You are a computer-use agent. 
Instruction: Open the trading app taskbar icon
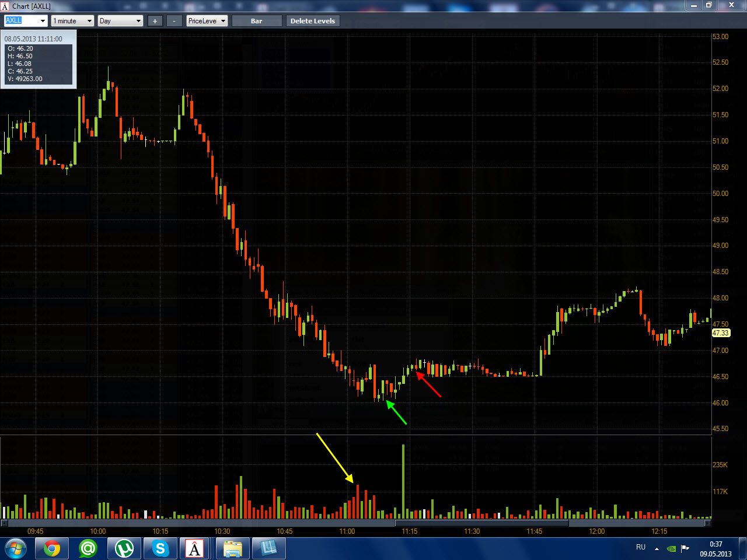(194, 548)
